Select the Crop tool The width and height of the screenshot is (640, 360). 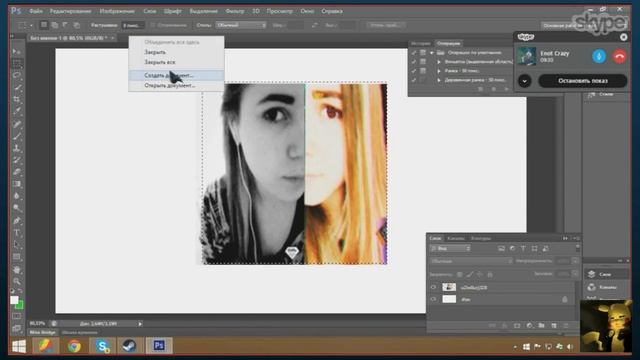[x=17, y=100]
